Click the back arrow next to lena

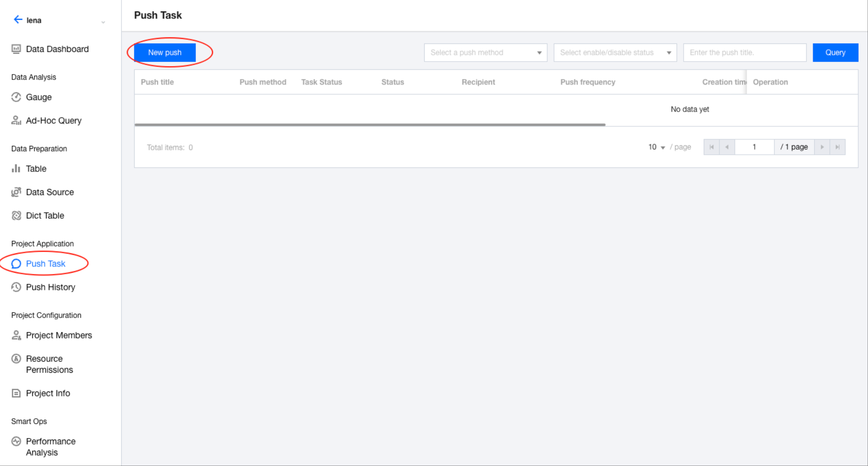[17, 20]
